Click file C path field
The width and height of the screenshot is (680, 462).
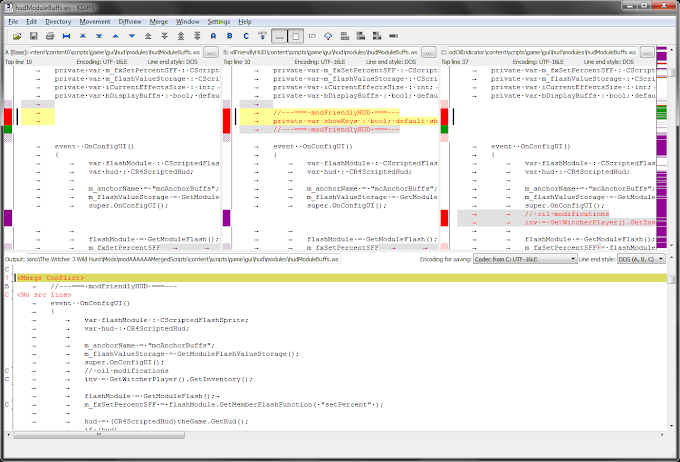pos(543,52)
